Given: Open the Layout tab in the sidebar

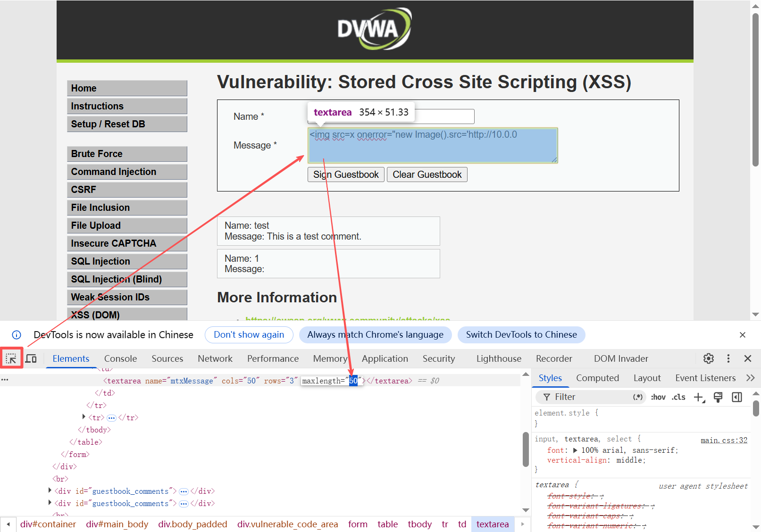Looking at the screenshot, I should pos(647,378).
